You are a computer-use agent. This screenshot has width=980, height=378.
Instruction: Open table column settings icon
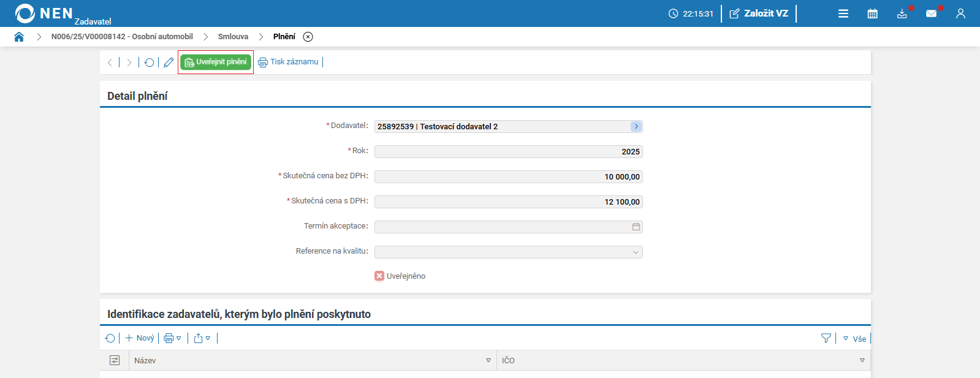(115, 360)
